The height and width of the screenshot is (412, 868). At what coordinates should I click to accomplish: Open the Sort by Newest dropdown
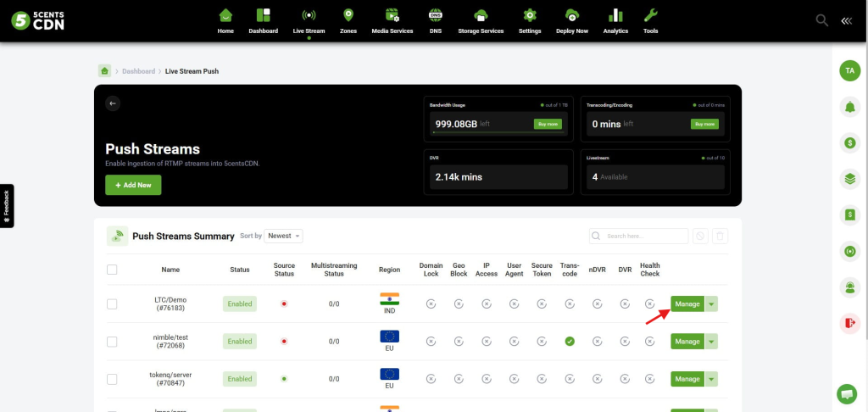[x=283, y=236]
